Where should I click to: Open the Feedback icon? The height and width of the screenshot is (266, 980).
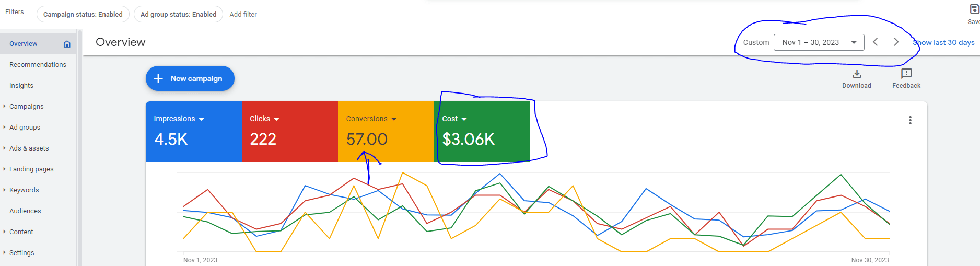coord(906,74)
